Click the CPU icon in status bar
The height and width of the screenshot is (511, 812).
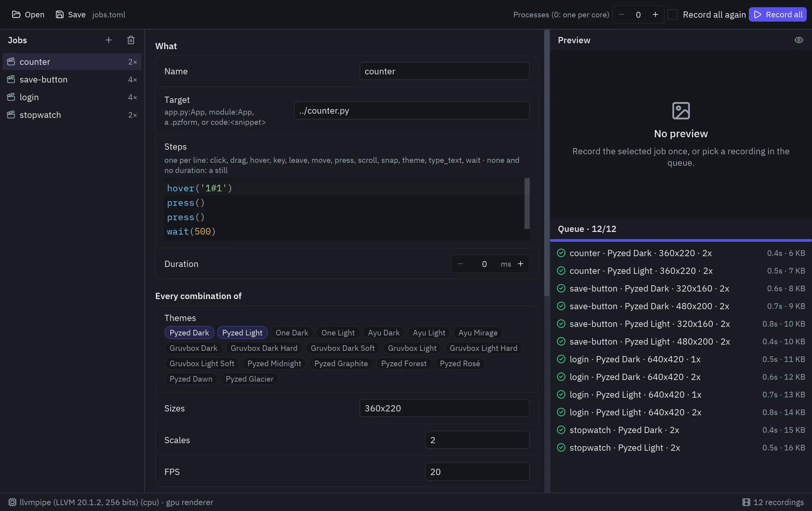12,502
